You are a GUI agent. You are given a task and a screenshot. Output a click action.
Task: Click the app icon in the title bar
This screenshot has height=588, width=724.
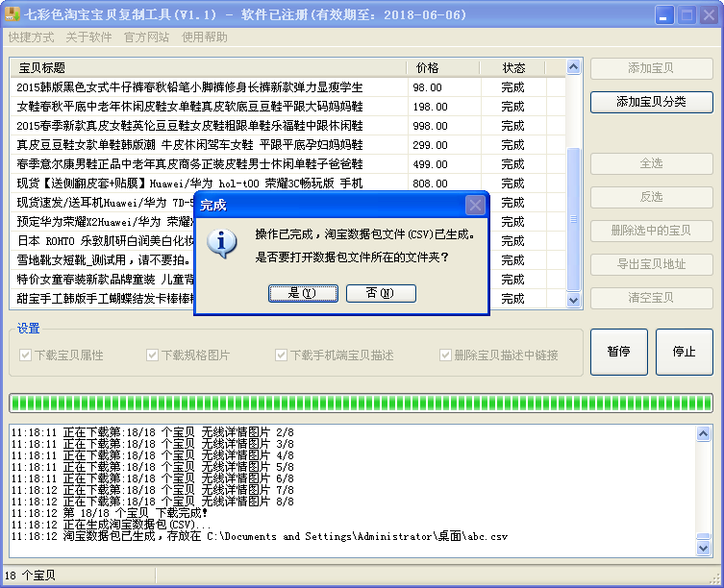point(12,14)
